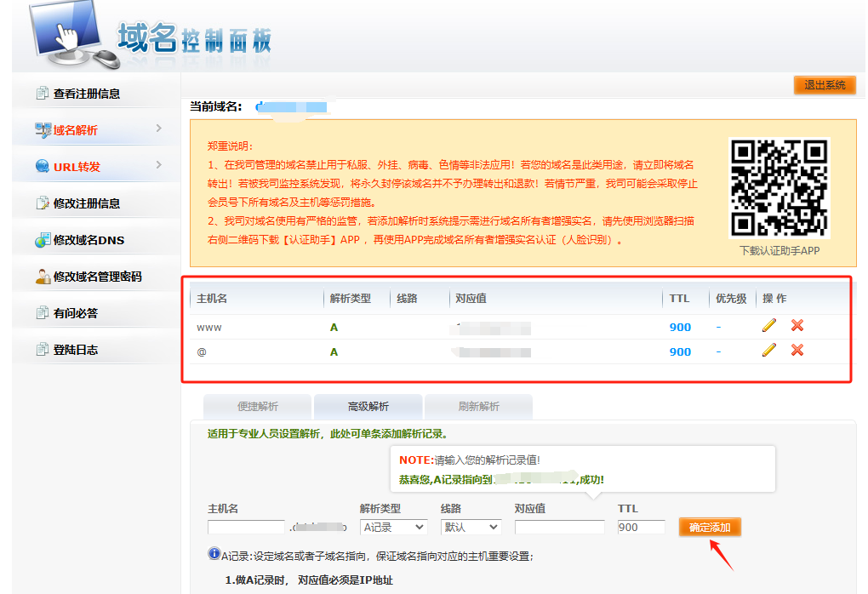868x594 pixels.
Task: Open 查看注册信息 in the sidebar
Action: tap(87, 94)
